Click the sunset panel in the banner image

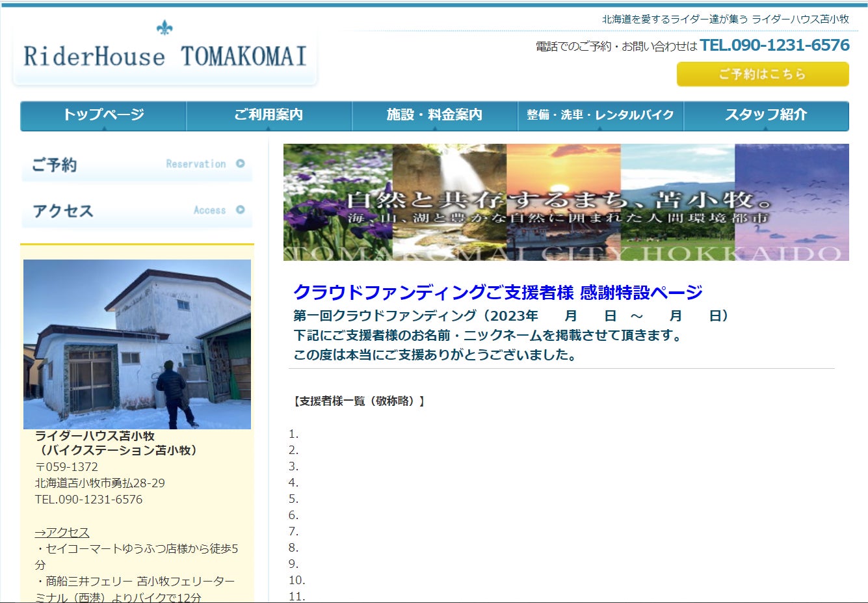pos(563,170)
